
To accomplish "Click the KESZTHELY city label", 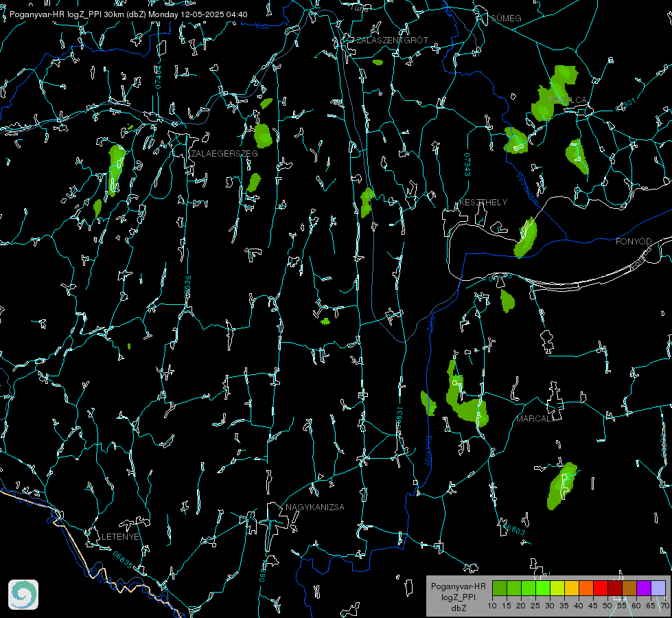I will click(483, 203).
